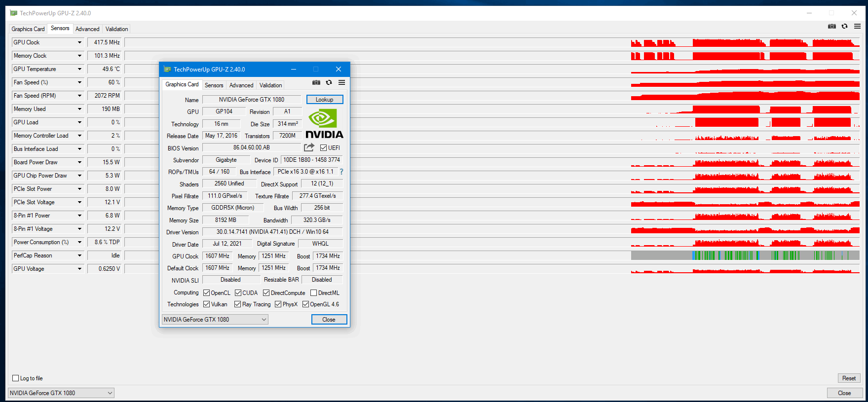Click the GPU Clock sensor graph
The height and width of the screenshot is (402, 868).
point(492,42)
